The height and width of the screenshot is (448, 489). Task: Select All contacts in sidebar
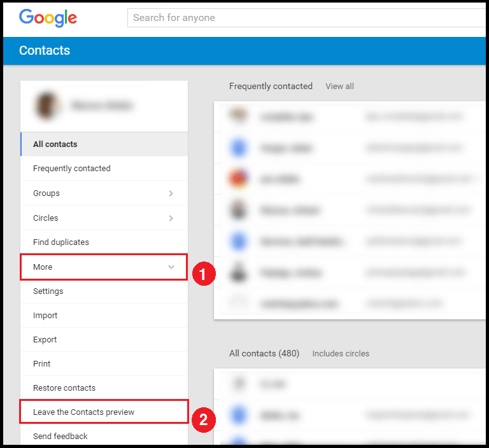tap(104, 144)
